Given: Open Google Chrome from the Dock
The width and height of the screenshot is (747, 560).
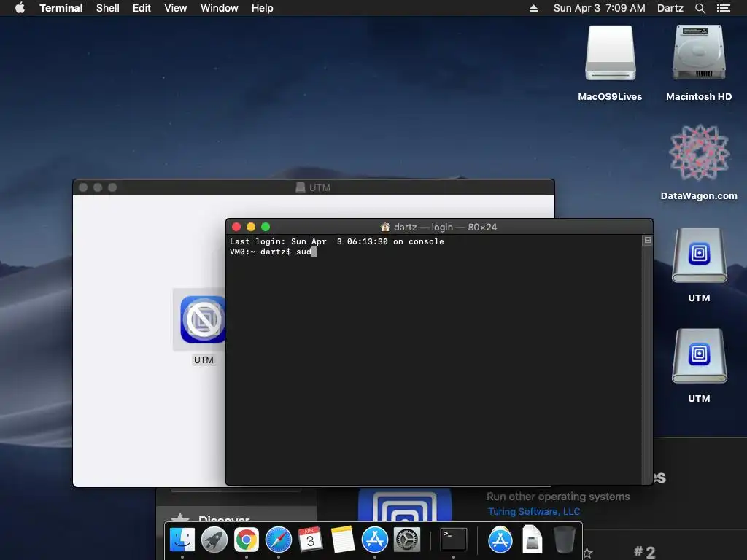Looking at the screenshot, I should [x=247, y=540].
